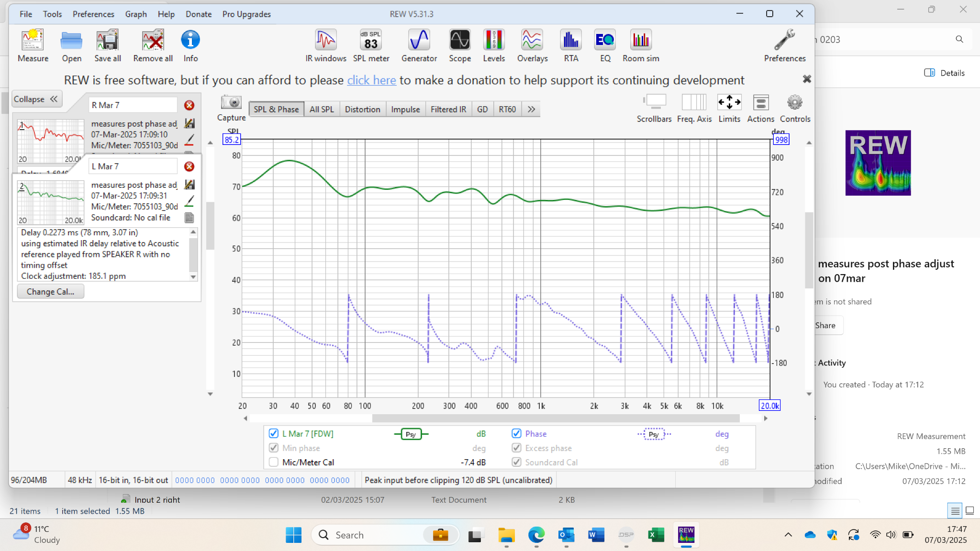Open the File menu
980x551 pixels.
[x=26, y=14]
